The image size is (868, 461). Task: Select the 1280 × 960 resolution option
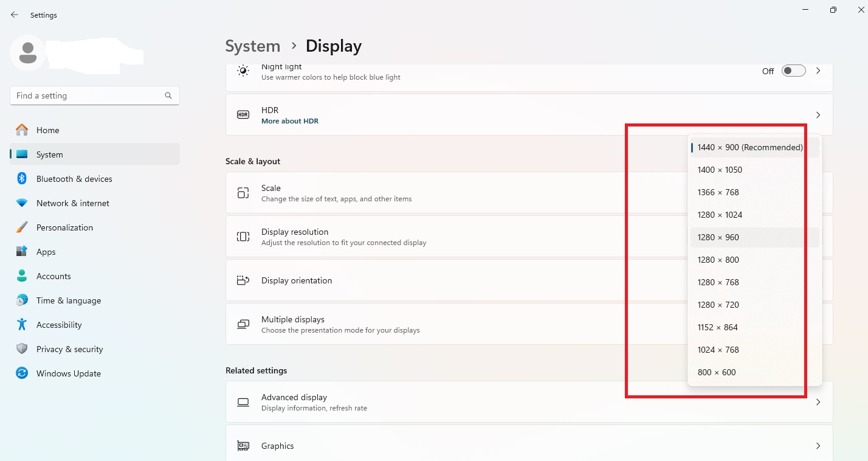(x=755, y=237)
